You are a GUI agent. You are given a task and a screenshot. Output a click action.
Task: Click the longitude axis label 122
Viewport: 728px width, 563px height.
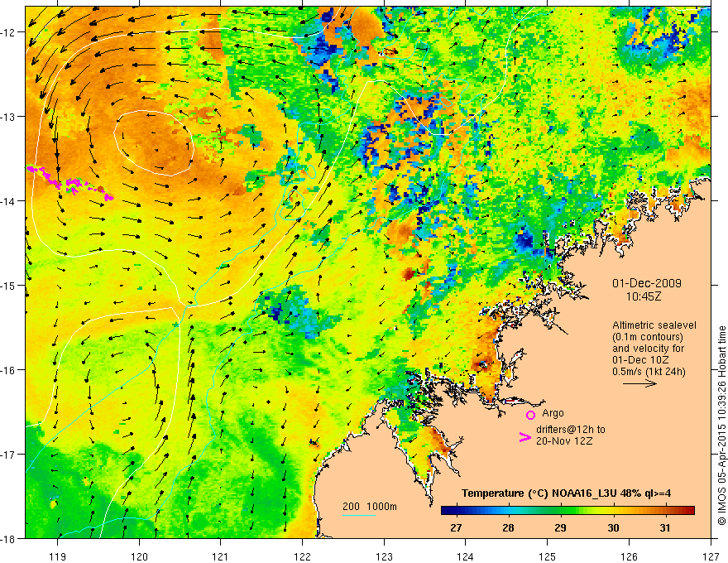pyautogui.click(x=302, y=556)
